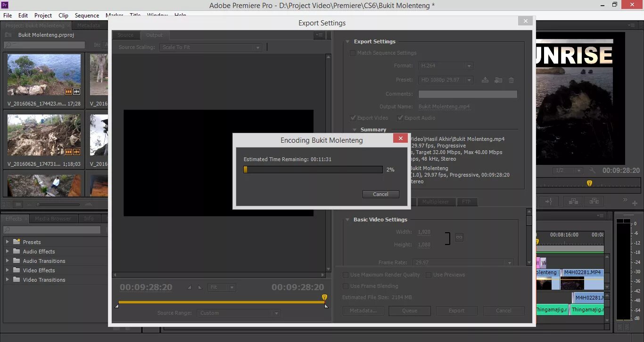Click the Add Edit icon in Program Monitor

pyautogui.click(x=549, y=201)
